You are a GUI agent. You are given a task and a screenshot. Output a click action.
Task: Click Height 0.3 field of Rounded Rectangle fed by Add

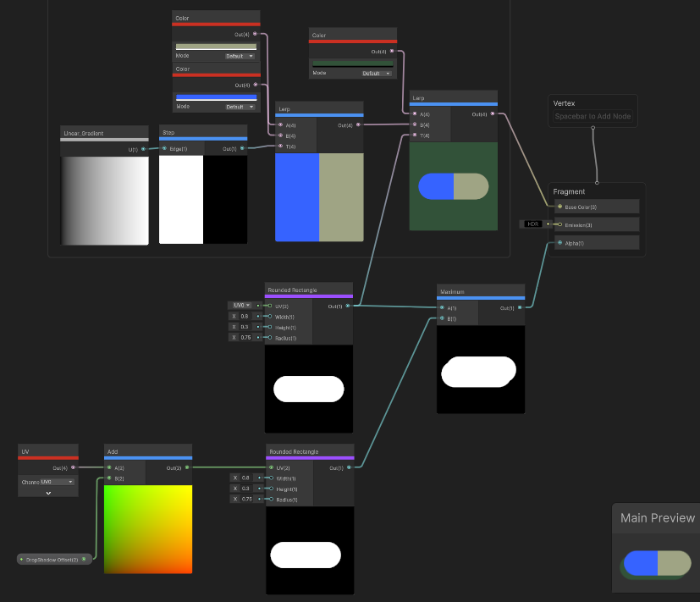pos(245,489)
